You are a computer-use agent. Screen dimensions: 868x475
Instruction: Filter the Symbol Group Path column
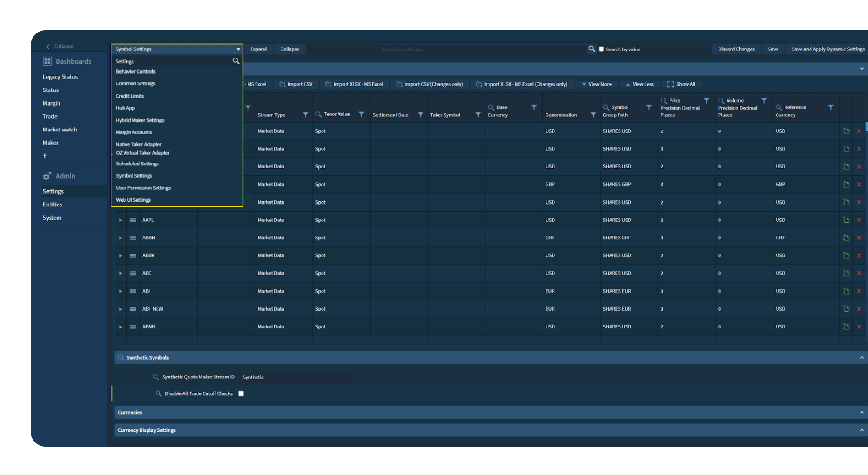(649, 107)
